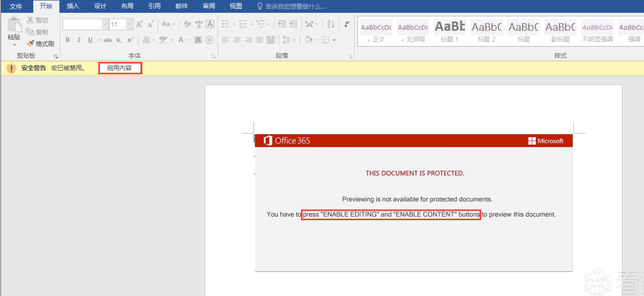
Task: Expand the Paste options arrow
Action: click(x=14, y=44)
